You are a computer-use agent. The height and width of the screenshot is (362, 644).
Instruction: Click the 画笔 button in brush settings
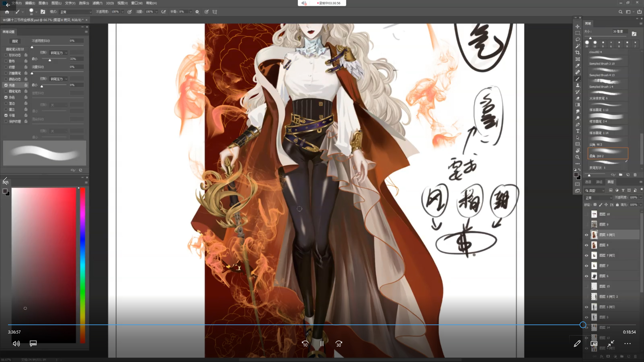pos(15,41)
